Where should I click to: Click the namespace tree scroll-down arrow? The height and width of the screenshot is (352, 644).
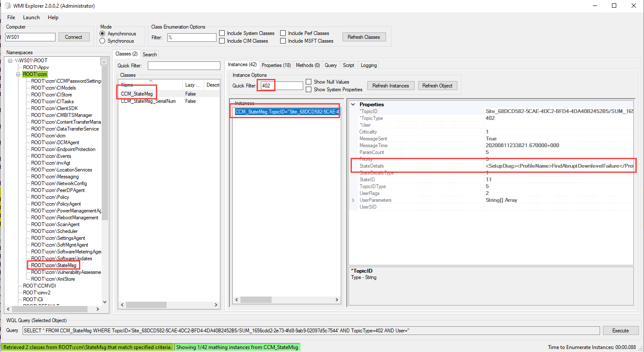(x=105, y=302)
